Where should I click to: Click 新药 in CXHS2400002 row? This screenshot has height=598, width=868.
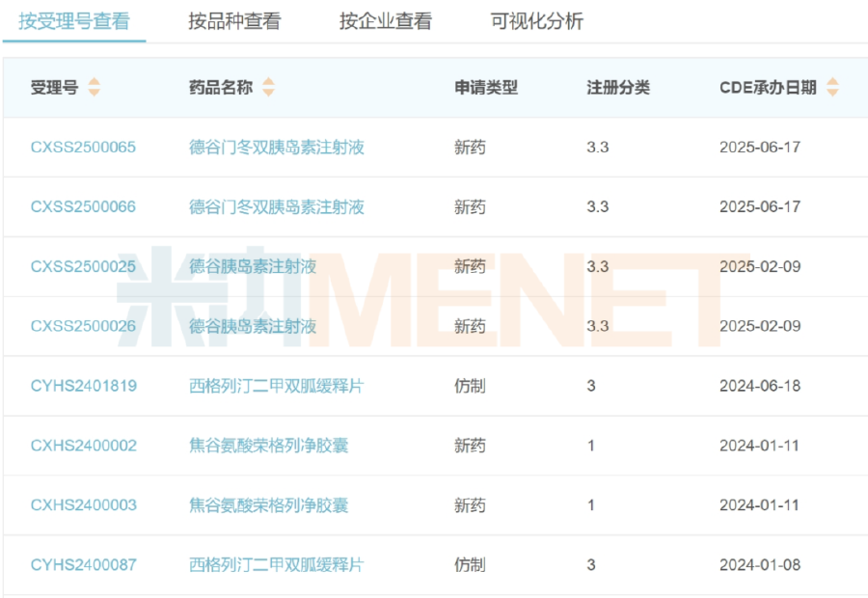click(470, 446)
